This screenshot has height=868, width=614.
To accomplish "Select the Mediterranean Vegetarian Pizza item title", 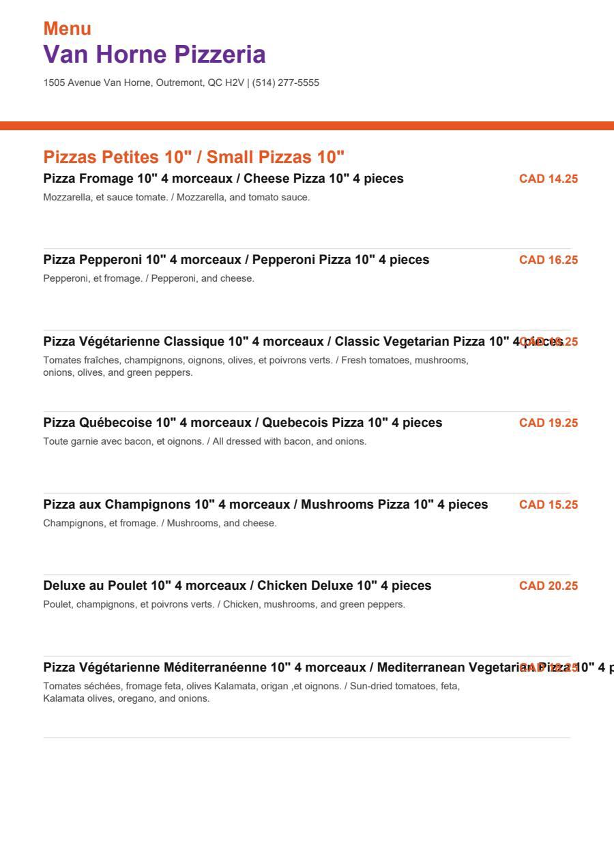I will pos(328,668).
